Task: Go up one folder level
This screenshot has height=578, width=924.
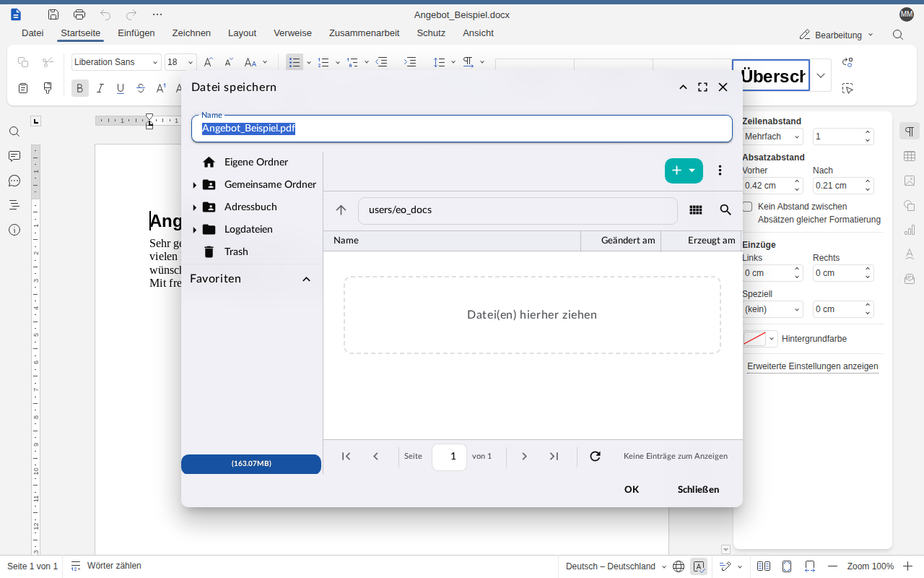Action: (341, 210)
